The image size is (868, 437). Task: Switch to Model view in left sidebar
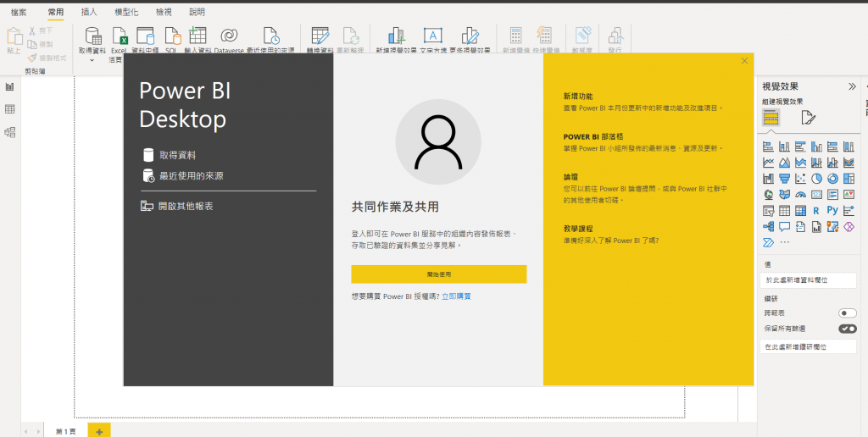9,132
